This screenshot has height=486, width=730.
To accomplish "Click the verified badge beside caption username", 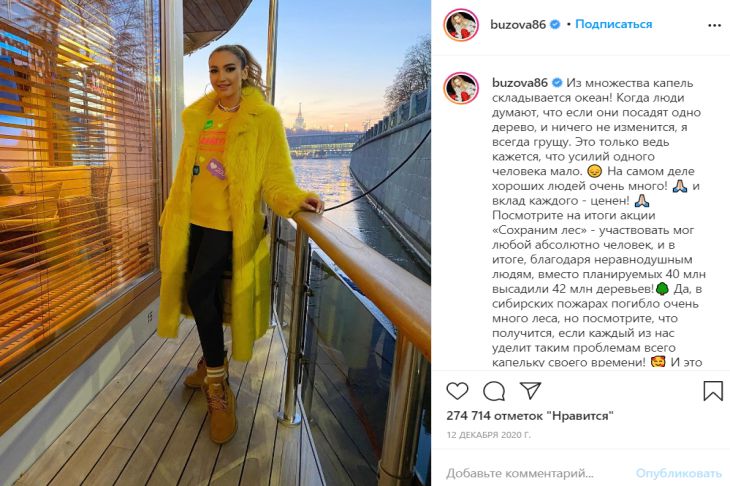I will tap(557, 83).
